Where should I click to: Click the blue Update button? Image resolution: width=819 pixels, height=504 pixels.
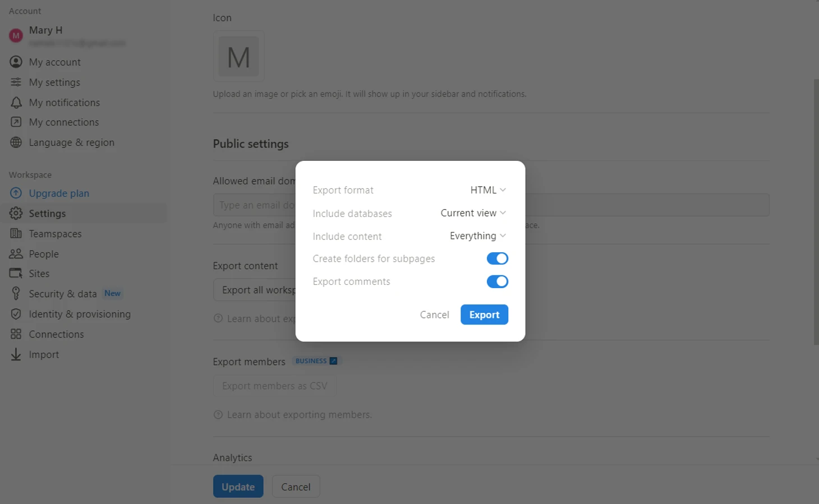238,487
